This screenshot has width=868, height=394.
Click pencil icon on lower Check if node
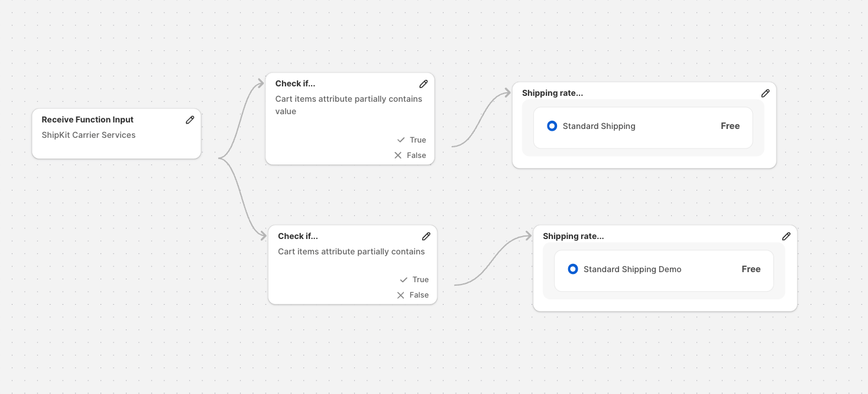426,236
